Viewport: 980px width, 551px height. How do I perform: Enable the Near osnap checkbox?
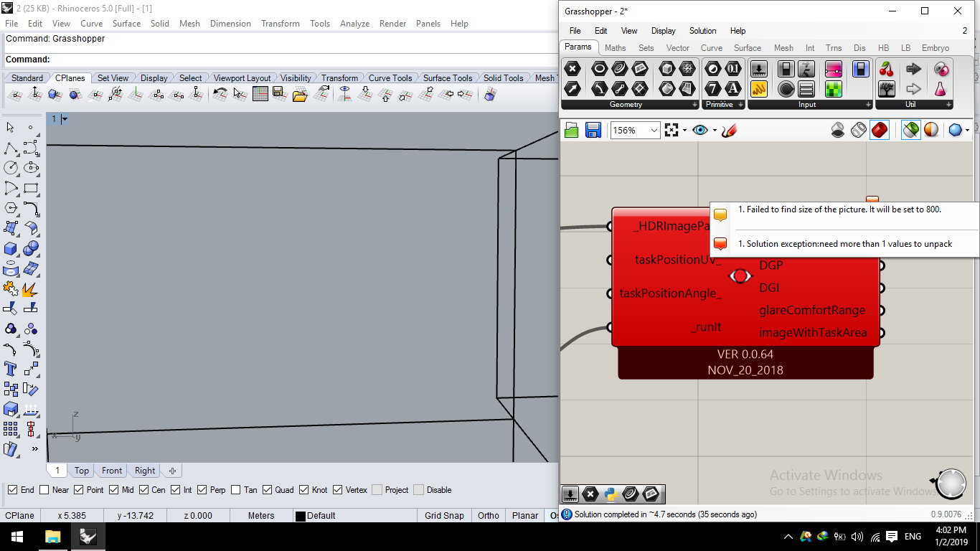click(44, 490)
